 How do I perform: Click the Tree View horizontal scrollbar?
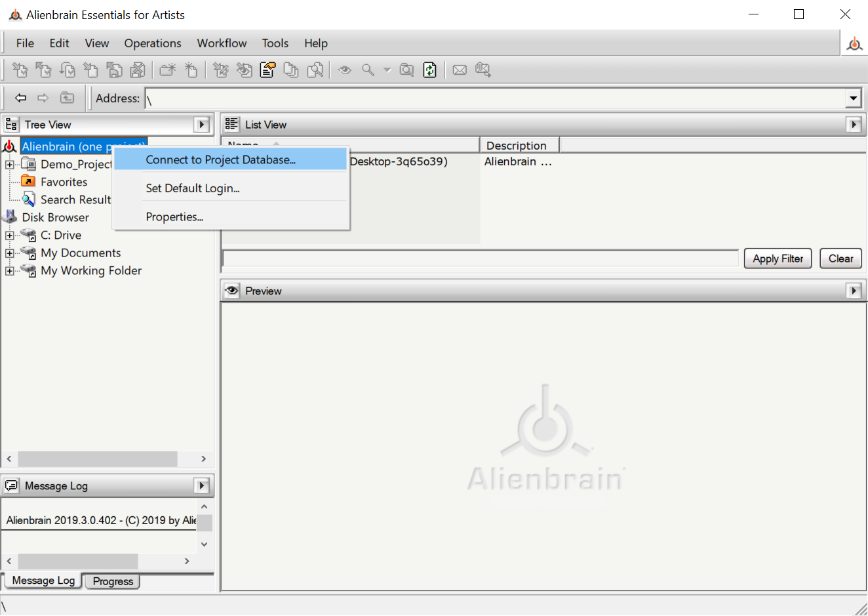[97, 459]
